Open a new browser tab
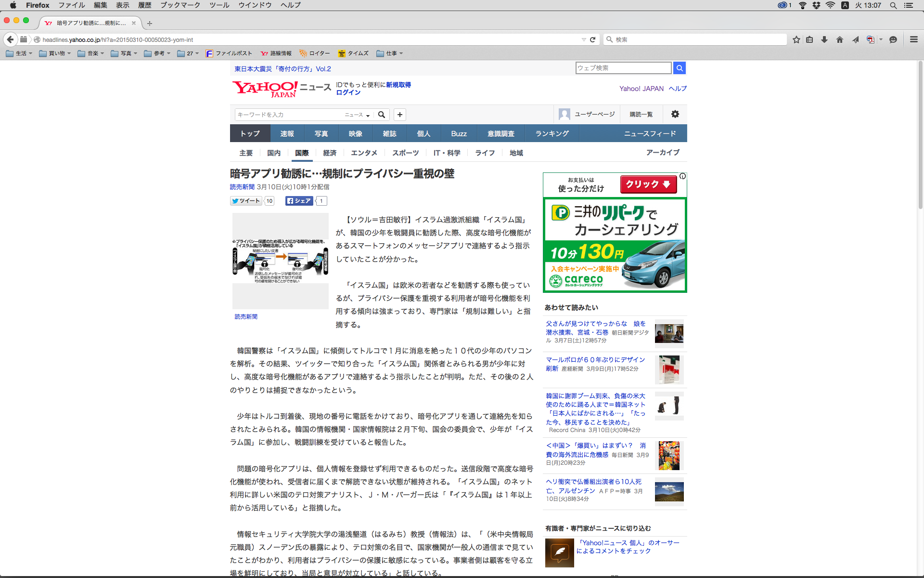The width and height of the screenshot is (924, 578). (150, 23)
